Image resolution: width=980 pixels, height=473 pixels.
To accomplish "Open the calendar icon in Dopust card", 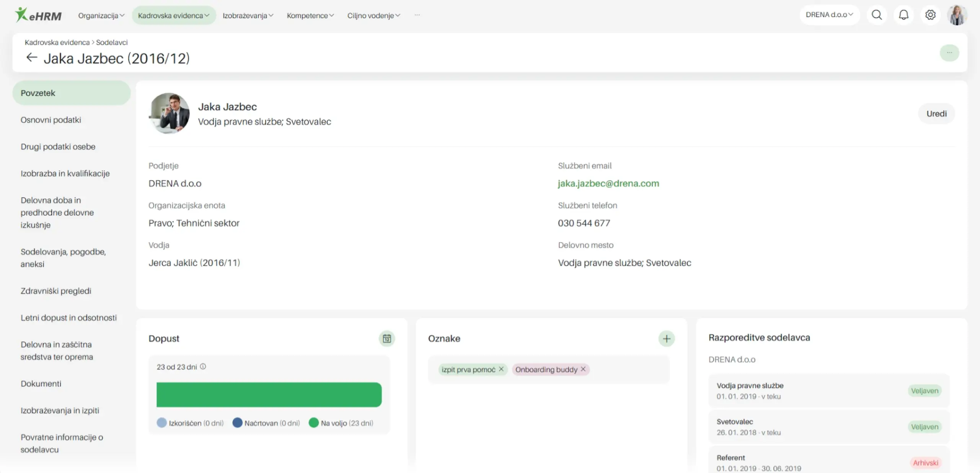I will 387,339.
